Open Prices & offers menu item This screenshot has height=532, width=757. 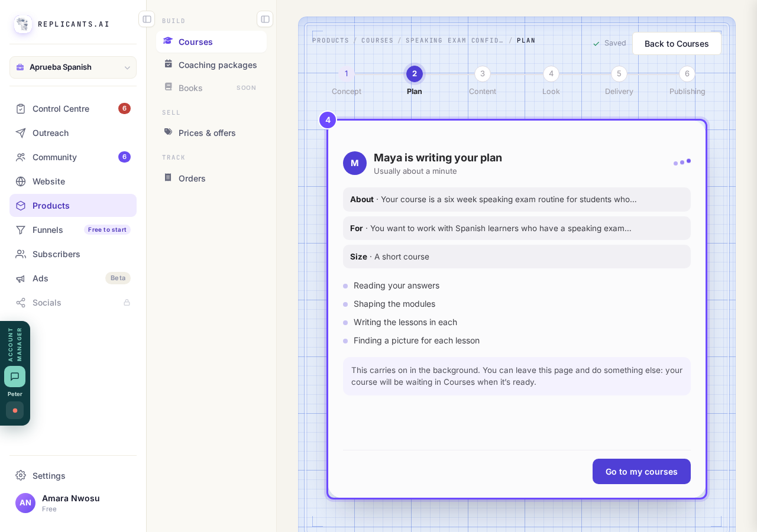(211, 133)
